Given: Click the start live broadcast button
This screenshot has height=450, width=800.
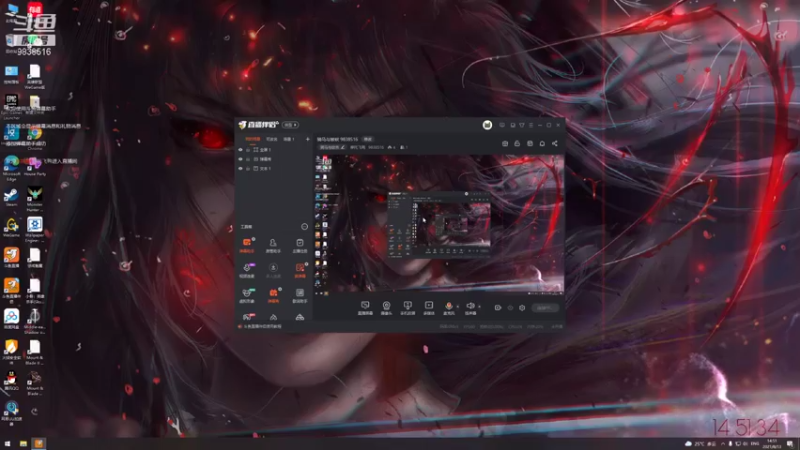Looking at the screenshot, I should (545, 308).
